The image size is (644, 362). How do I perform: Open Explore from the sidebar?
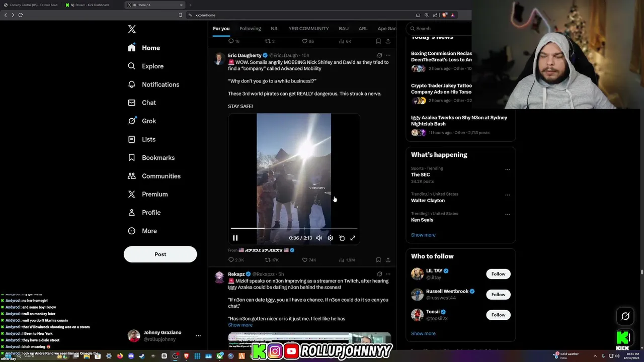[x=145, y=66]
